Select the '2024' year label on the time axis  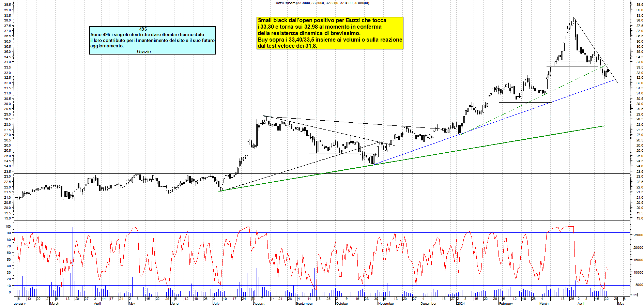(461, 303)
